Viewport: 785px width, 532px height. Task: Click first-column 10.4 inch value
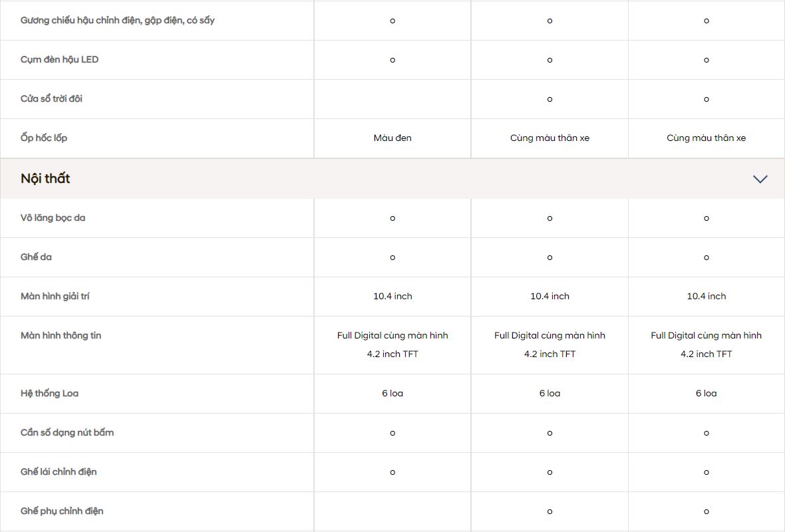392,297
